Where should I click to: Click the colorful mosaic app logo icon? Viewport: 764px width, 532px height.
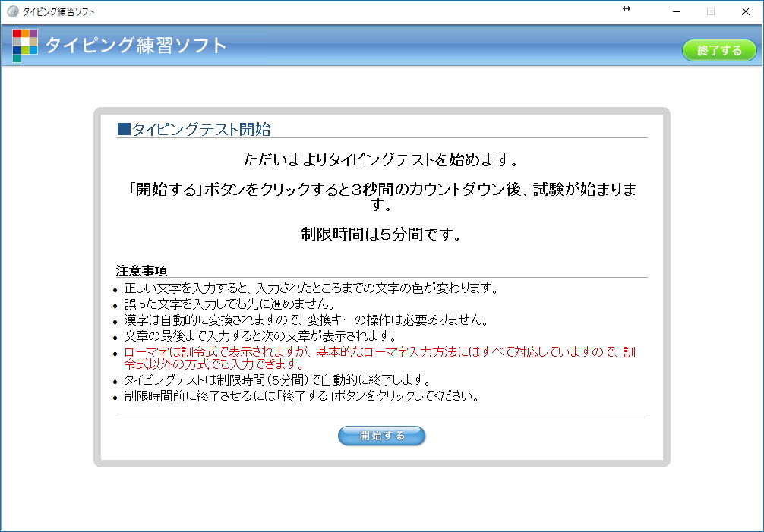click(x=25, y=44)
